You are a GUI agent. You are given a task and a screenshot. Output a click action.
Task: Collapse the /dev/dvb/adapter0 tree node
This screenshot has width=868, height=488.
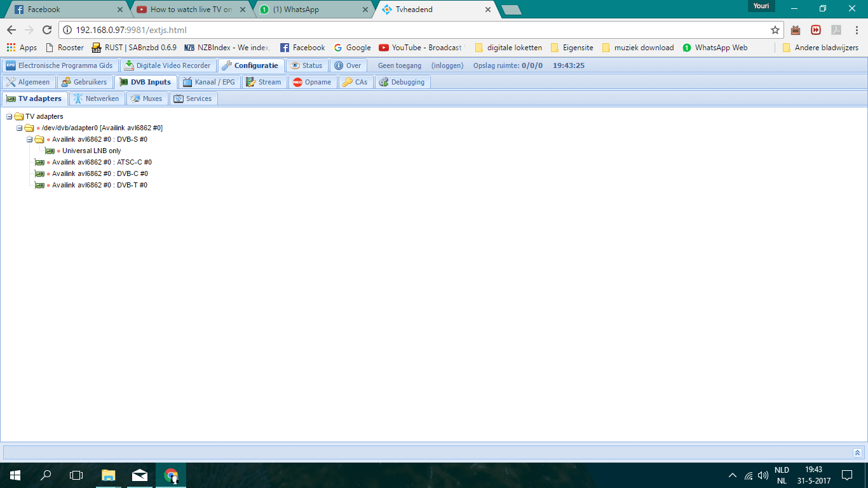(20, 128)
